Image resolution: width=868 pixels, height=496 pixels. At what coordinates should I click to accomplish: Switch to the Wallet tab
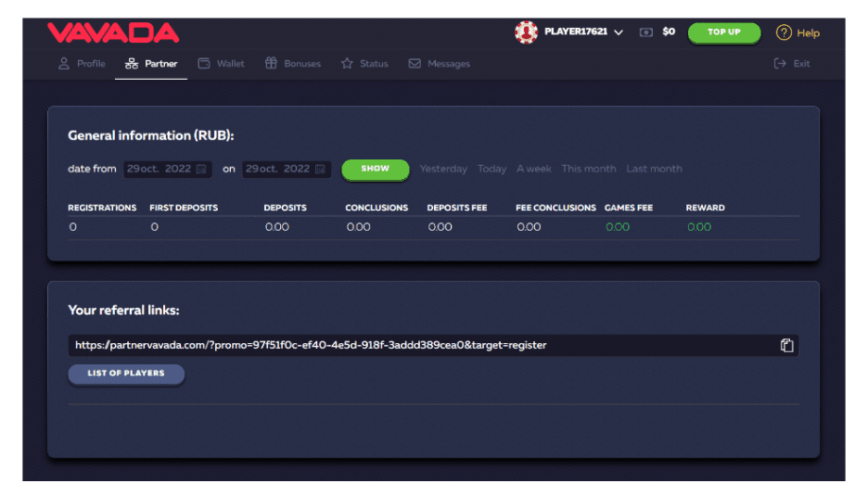(x=230, y=64)
